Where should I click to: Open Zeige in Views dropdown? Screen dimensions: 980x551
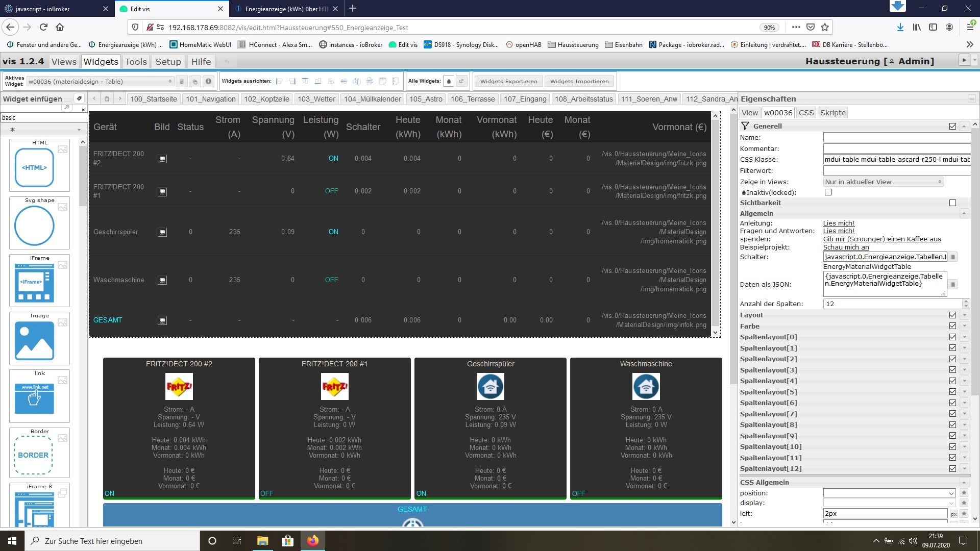883,182
